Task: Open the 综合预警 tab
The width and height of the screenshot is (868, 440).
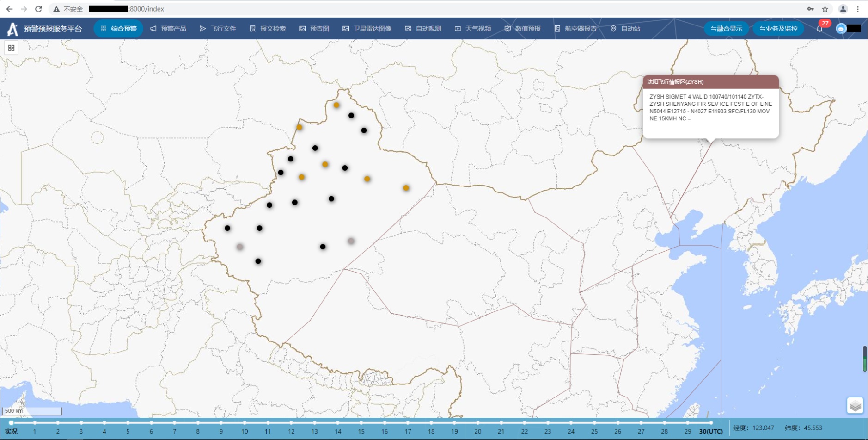Action: click(x=118, y=29)
